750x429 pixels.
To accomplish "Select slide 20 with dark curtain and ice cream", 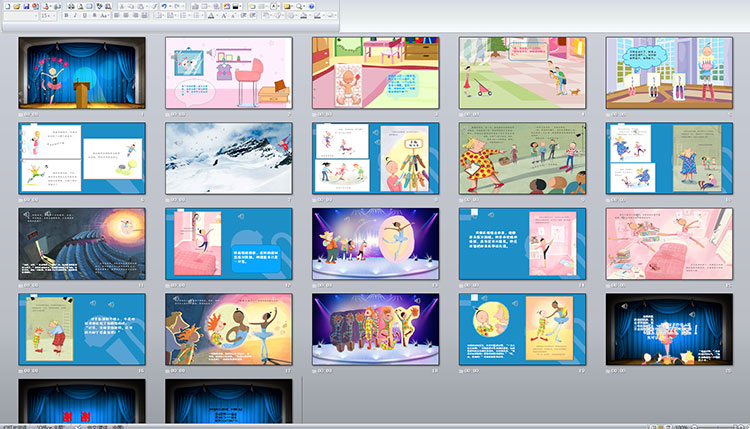I will (669, 330).
